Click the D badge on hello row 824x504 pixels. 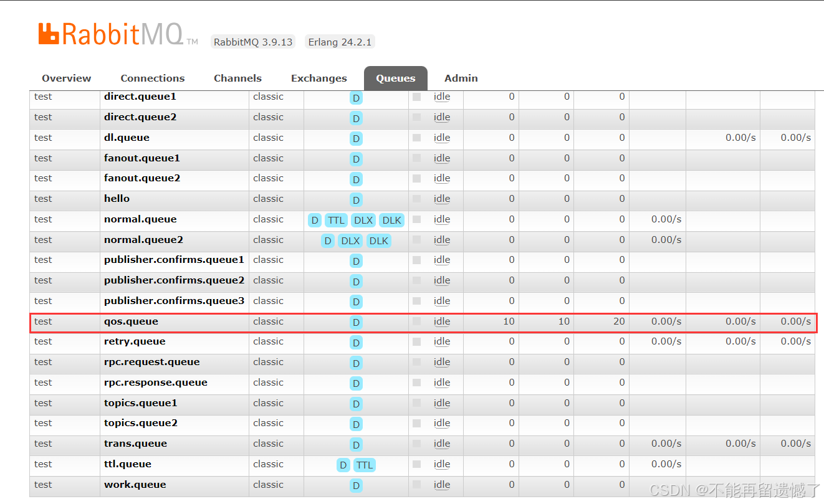[x=356, y=199]
